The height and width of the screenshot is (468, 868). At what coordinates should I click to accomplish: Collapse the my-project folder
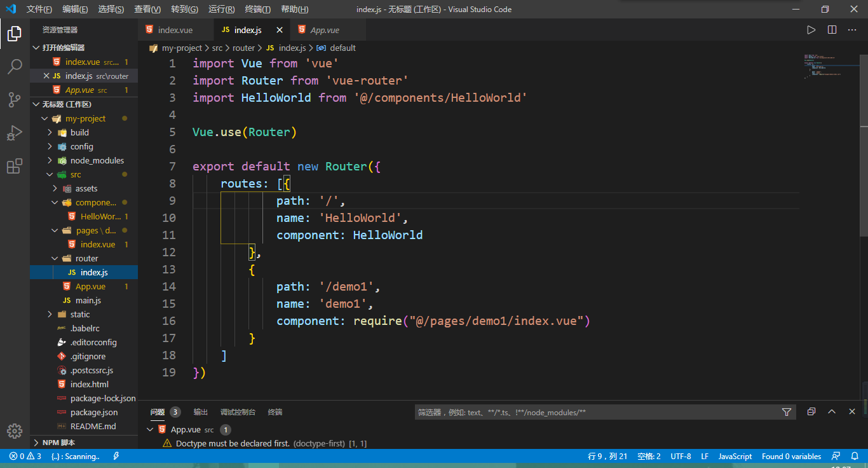click(44, 118)
